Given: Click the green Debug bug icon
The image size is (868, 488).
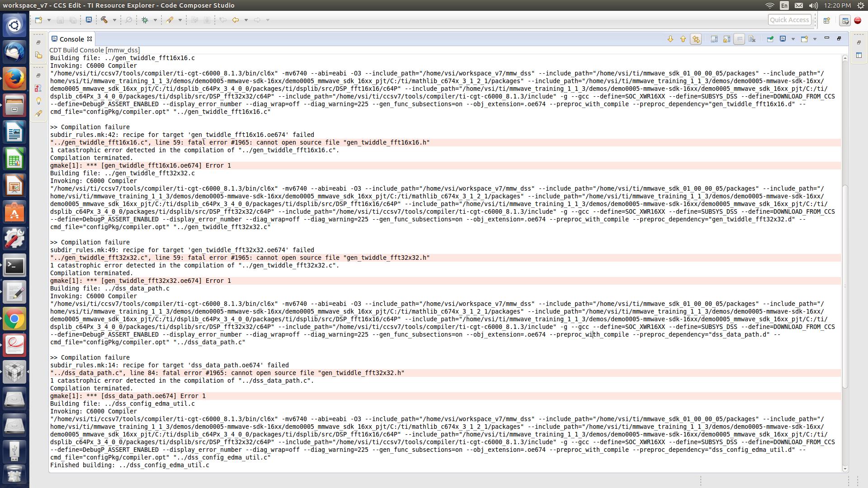Looking at the screenshot, I should click(x=145, y=20).
